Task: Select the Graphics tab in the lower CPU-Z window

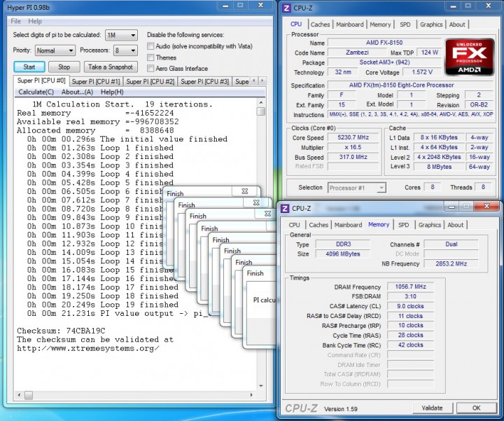Action: tap(429, 225)
